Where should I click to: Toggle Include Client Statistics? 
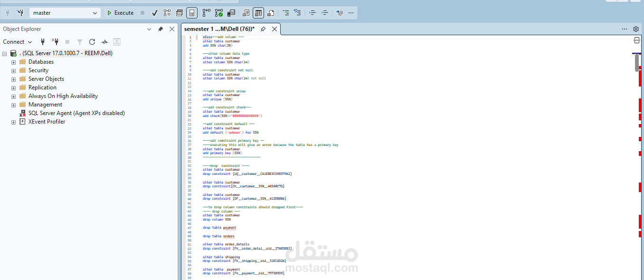231,13
